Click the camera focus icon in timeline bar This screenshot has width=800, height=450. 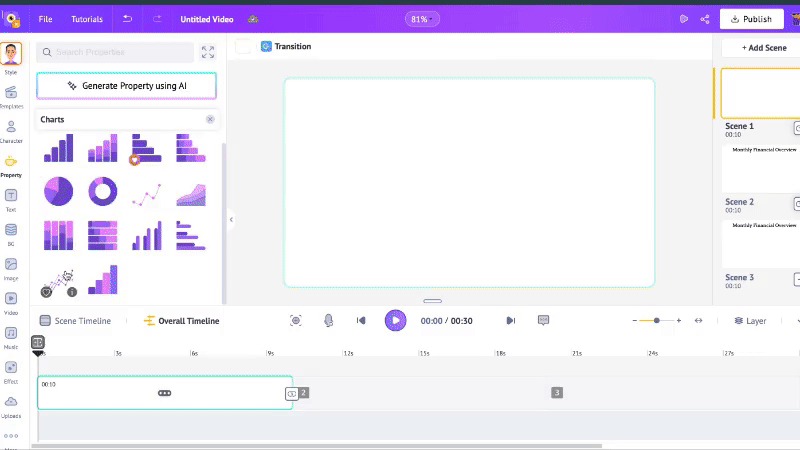point(295,320)
